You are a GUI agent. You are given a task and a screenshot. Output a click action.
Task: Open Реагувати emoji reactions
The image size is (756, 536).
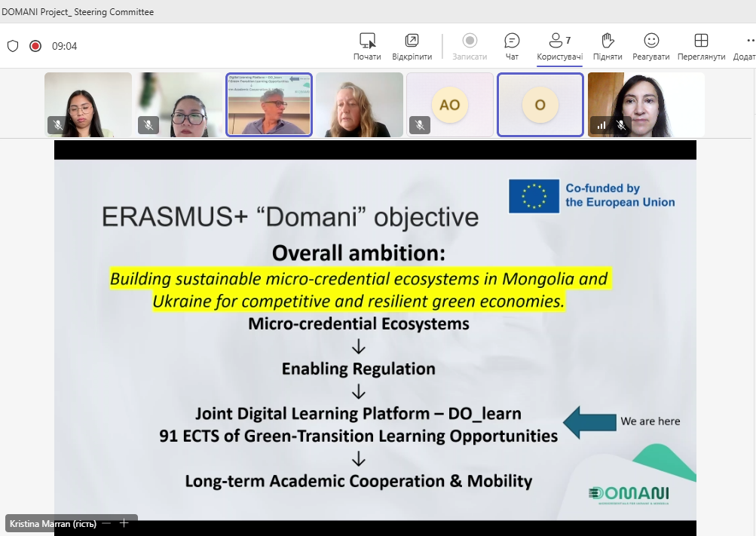coord(651,46)
